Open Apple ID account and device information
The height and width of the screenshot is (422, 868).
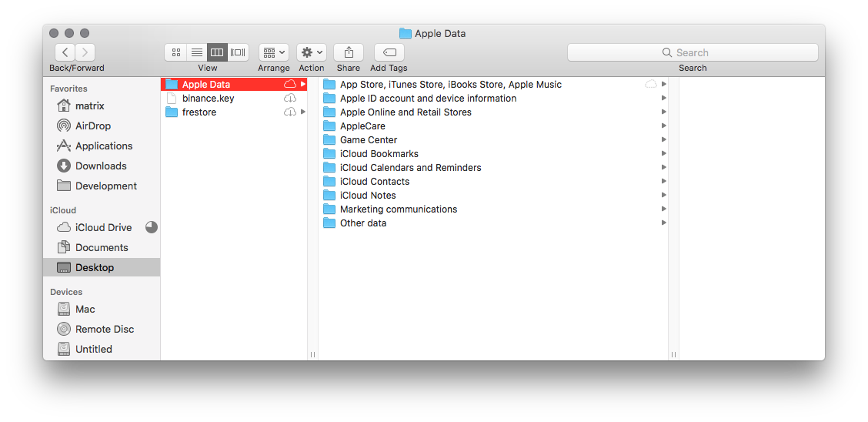(494, 98)
